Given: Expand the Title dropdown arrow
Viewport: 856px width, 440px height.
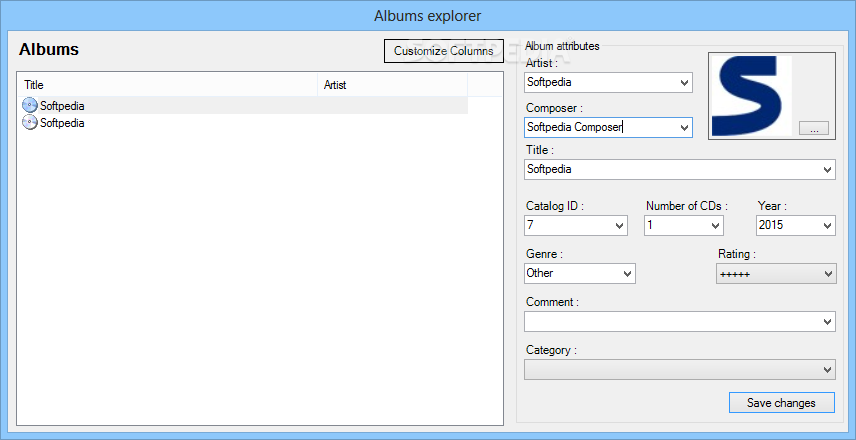Looking at the screenshot, I should [827, 170].
